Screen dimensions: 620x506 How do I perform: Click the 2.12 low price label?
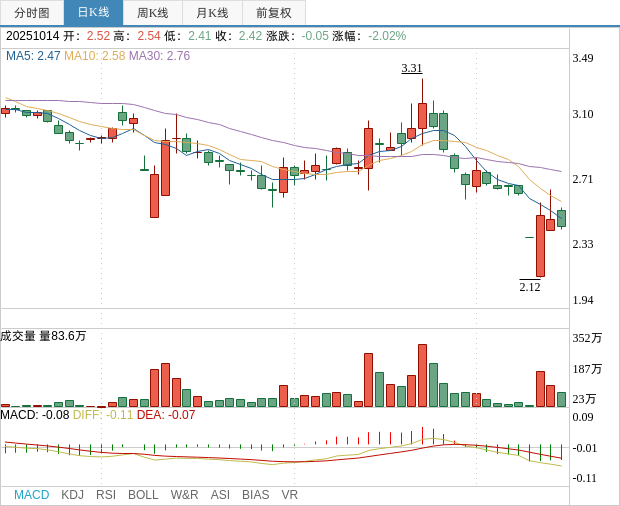[x=530, y=287]
